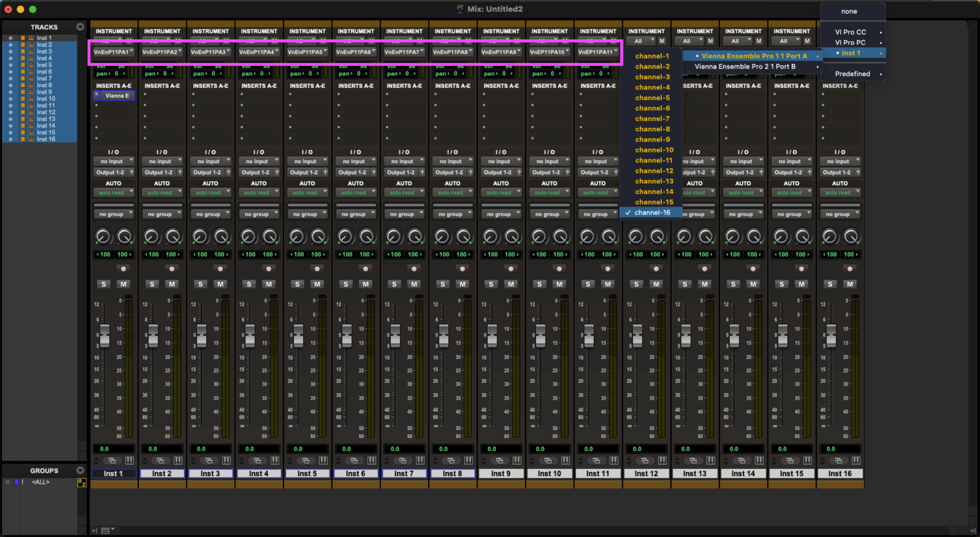Image resolution: width=980 pixels, height=537 pixels.
Task: Hide Inst 6 via its Tracks list dot
Action: coord(11,72)
